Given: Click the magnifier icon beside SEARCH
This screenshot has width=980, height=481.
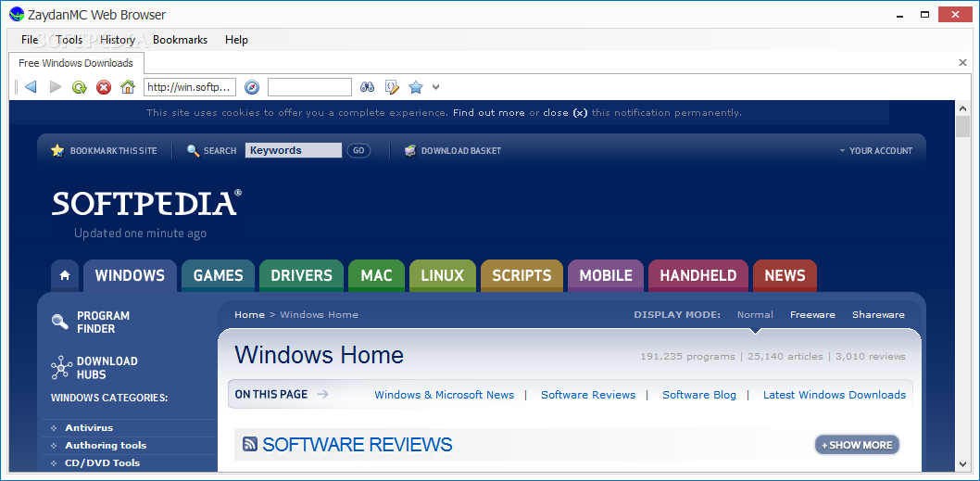Looking at the screenshot, I should coord(193,151).
